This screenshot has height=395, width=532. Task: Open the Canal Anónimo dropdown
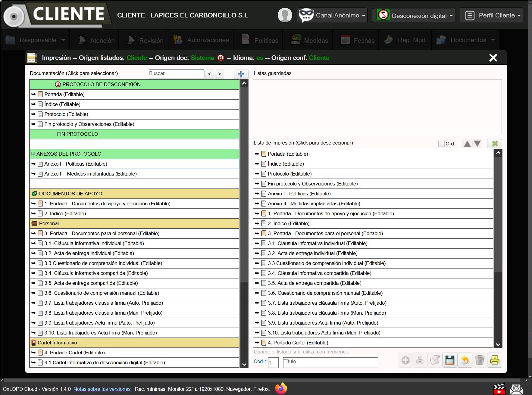(332, 15)
